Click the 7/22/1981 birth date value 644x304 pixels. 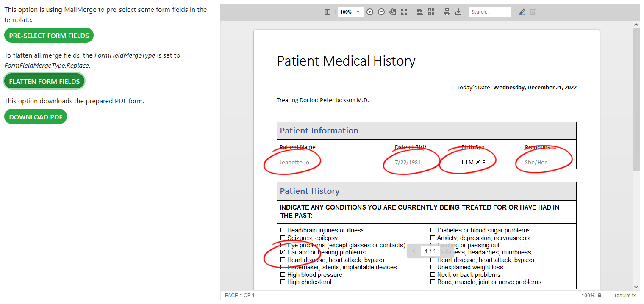pos(408,162)
